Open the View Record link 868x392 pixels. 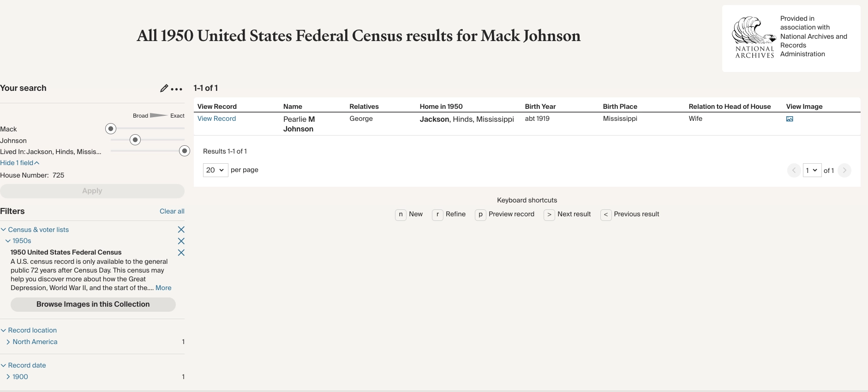pyautogui.click(x=216, y=119)
